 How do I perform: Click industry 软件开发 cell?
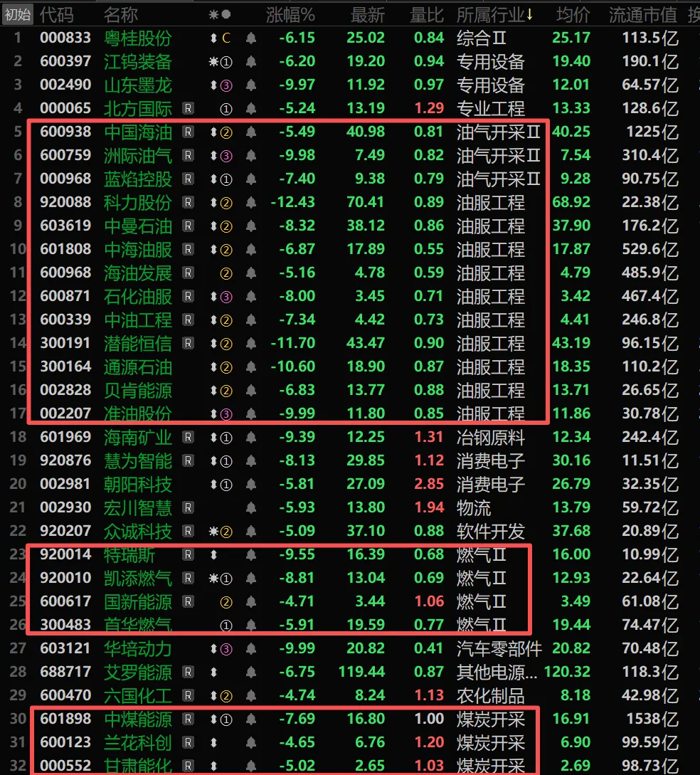click(491, 532)
